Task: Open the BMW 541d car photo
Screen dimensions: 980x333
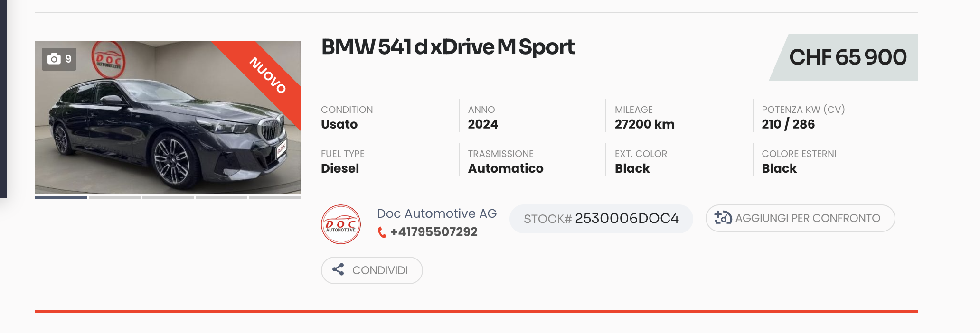Action: pyautogui.click(x=168, y=118)
